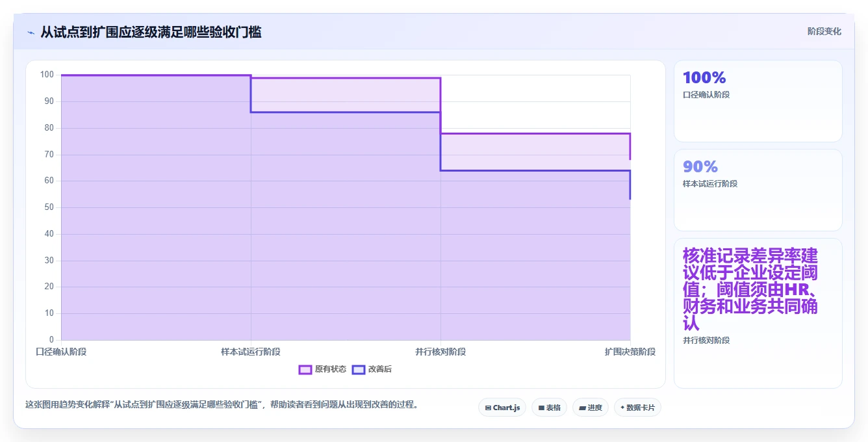The width and height of the screenshot is (868, 442).
Task: Click the 样本试运行阶段 x-axis label
Action: point(251,352)
